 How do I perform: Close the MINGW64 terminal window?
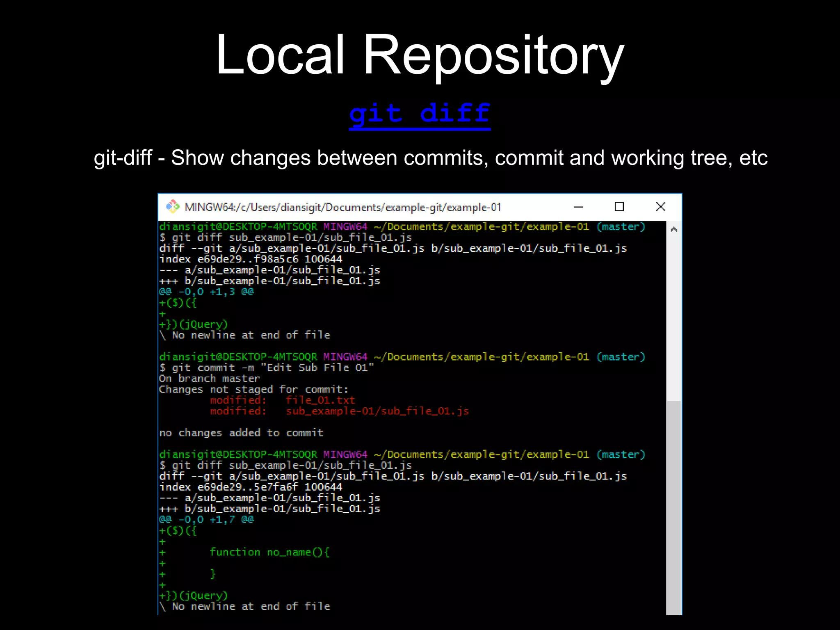click(x=660, y=207)
